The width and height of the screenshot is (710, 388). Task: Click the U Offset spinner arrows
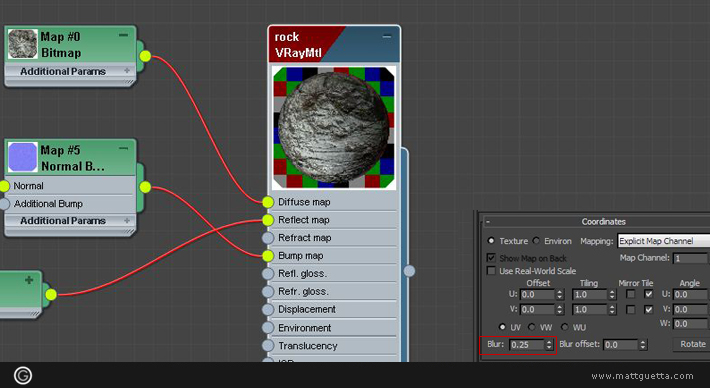560,294
